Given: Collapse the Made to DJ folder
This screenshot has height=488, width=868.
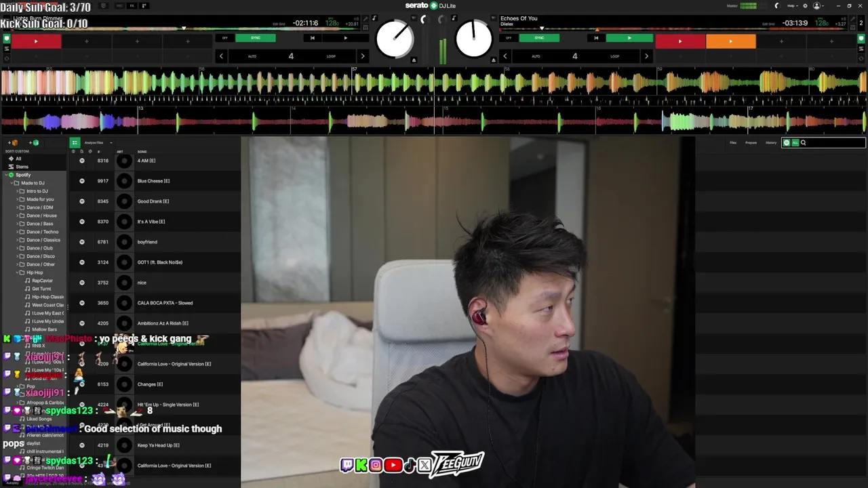Looking at the screenshot, I should pos(12,183).
